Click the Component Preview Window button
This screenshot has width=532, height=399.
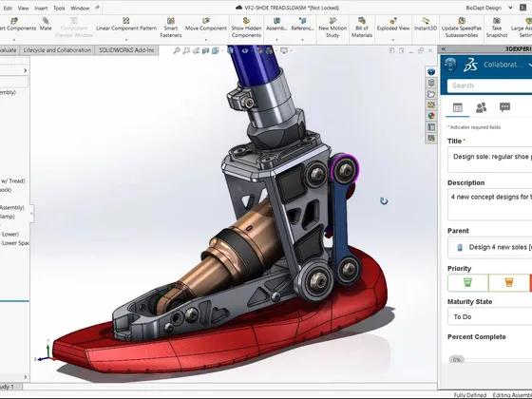(x=74, y=28)
